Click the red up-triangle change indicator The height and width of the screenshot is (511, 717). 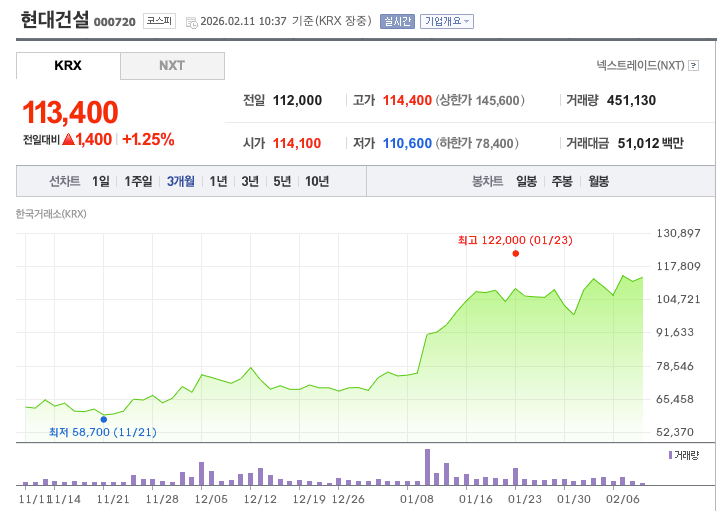[68, 139]
